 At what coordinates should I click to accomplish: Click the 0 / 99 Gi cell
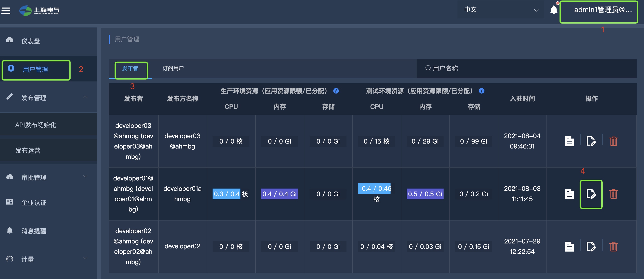(473, 141)
